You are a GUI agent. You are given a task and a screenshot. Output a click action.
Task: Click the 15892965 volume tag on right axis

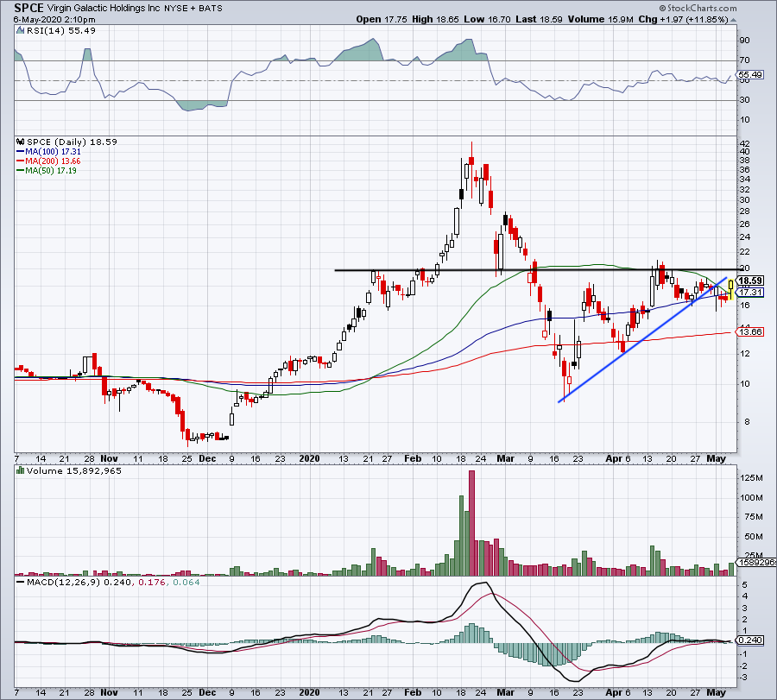756,562
